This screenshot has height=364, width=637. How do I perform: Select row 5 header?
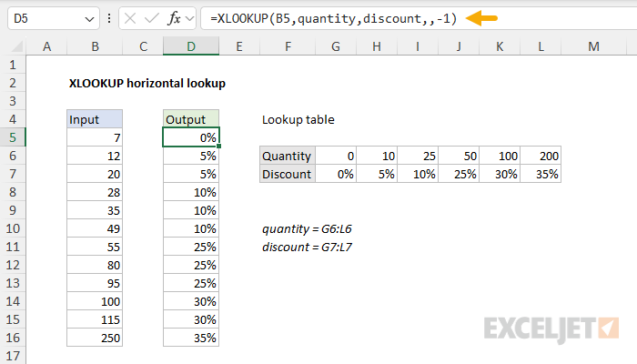(13, 137)
